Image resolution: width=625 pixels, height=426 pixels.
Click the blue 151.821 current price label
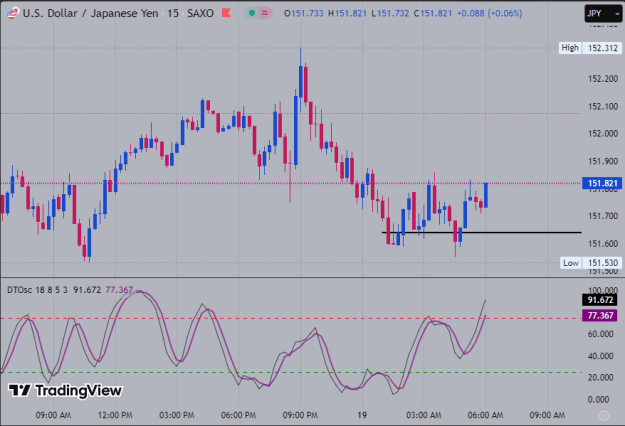(602, 183)
